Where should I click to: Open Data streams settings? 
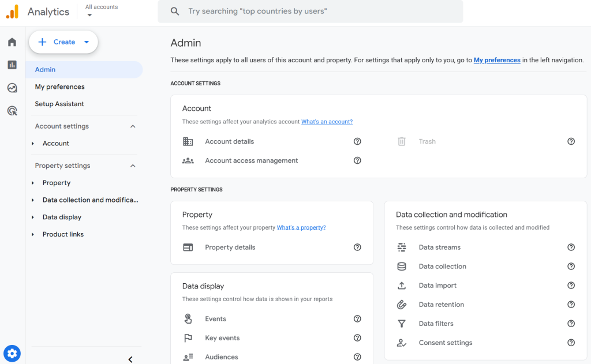tap(439, 247)
